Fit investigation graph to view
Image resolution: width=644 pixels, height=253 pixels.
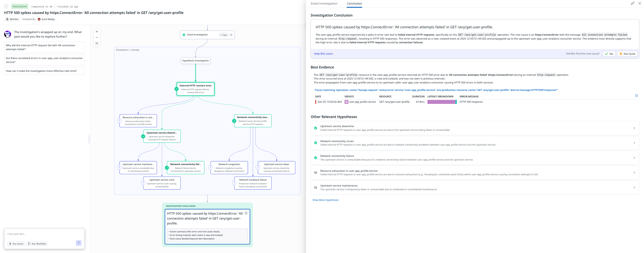tap(97, 43)
